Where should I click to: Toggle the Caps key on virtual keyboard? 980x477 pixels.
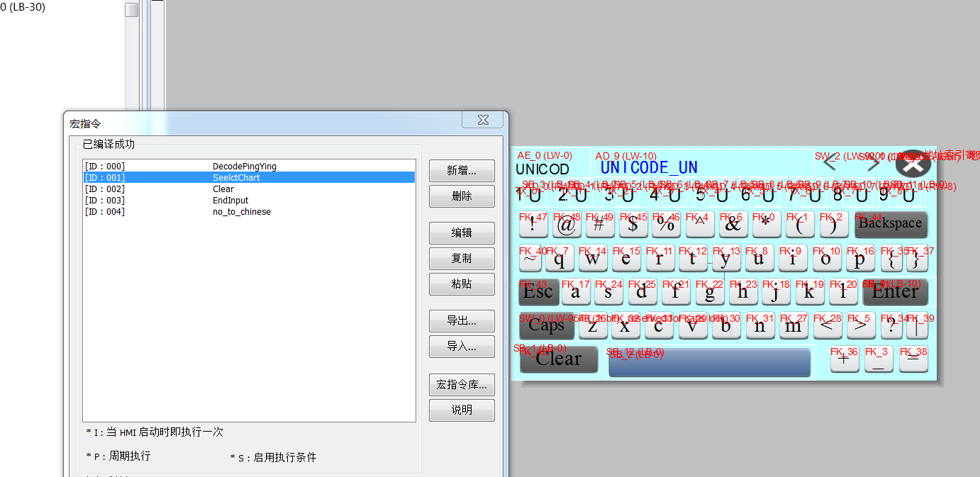pyautogui.click(x=546, y=326)
